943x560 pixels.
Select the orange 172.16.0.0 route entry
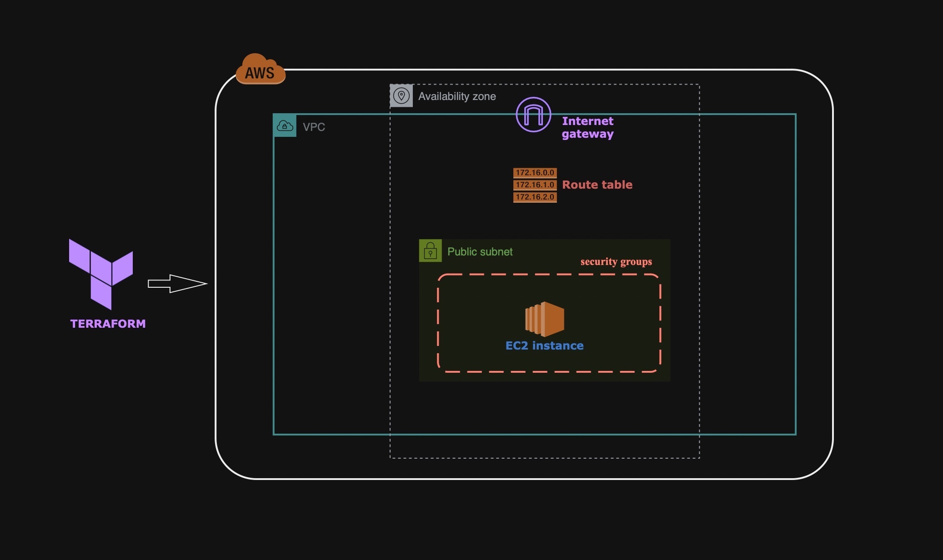click(534, 173)
